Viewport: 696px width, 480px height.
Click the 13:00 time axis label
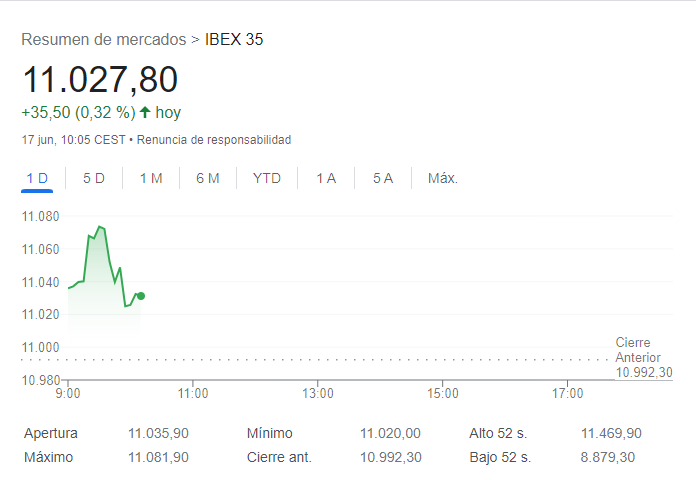click(318, 394)
